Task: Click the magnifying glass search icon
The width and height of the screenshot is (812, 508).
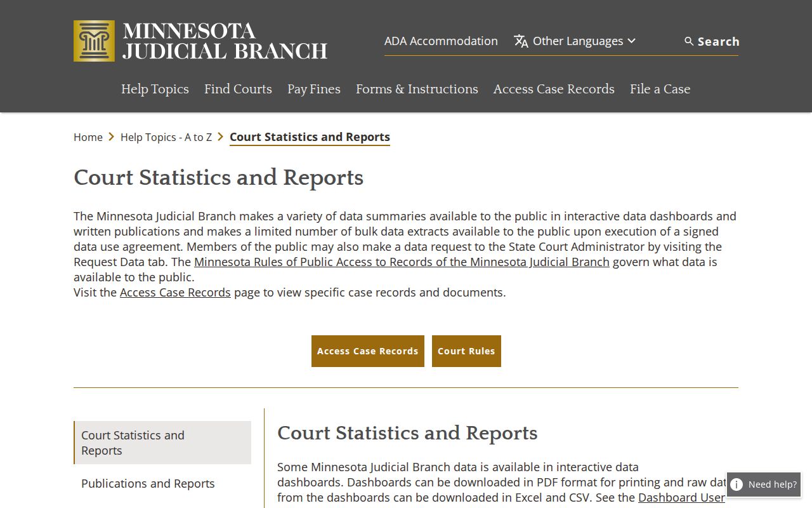Action: click(x=689, y=41)
